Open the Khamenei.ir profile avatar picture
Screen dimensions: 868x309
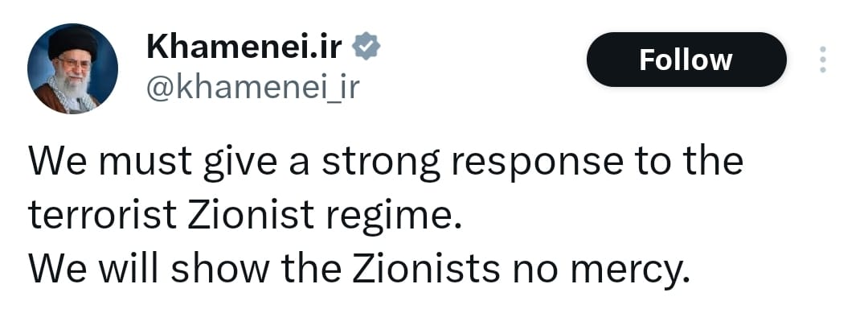pos(72,68)
